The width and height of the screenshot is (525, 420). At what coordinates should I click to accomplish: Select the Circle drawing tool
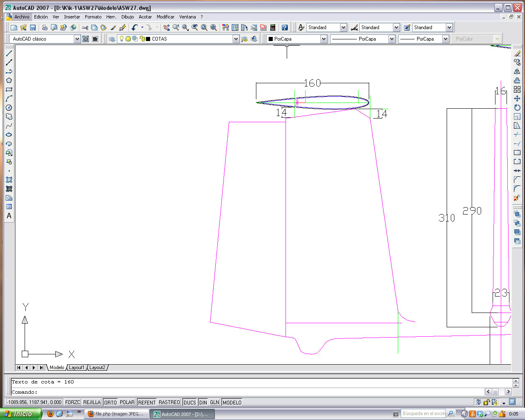click(x=9, y=107)
